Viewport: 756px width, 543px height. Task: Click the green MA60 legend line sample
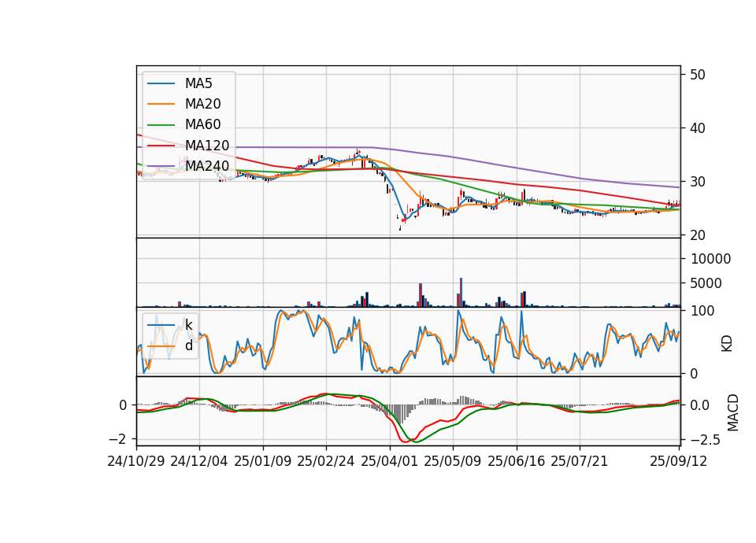tap(161, 125)
